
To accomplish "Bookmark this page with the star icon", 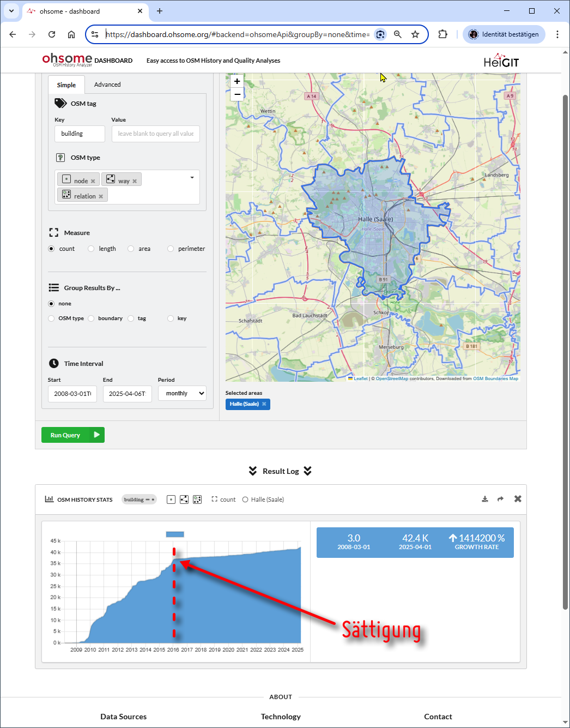I will tap(415, 34).
